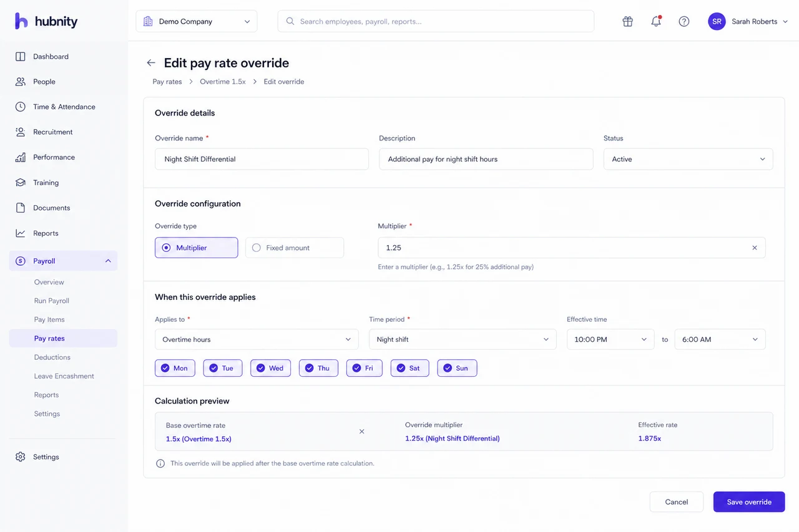Click the building icon beside Demo Company
799x532 pixels.
(x=148, y=21)
